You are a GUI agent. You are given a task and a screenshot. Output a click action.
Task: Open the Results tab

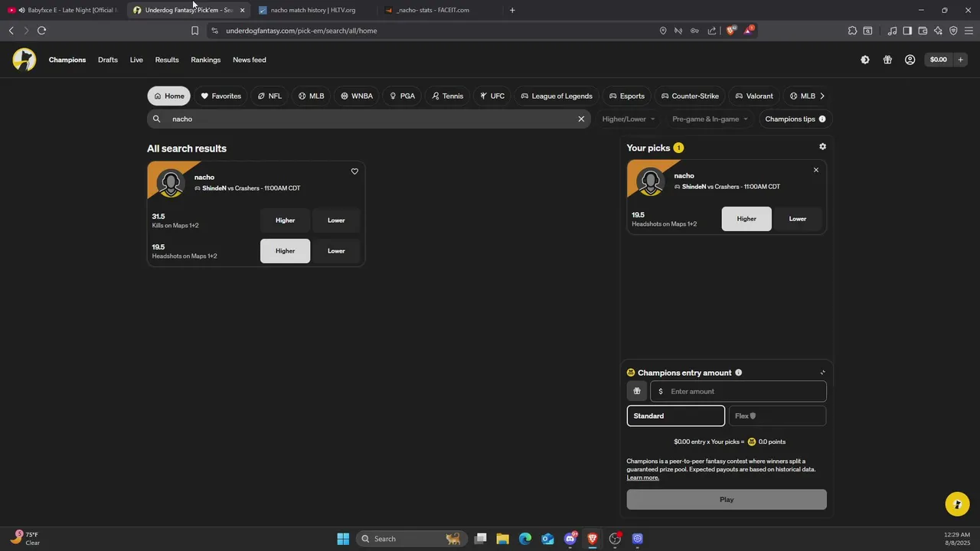point(167,60)
